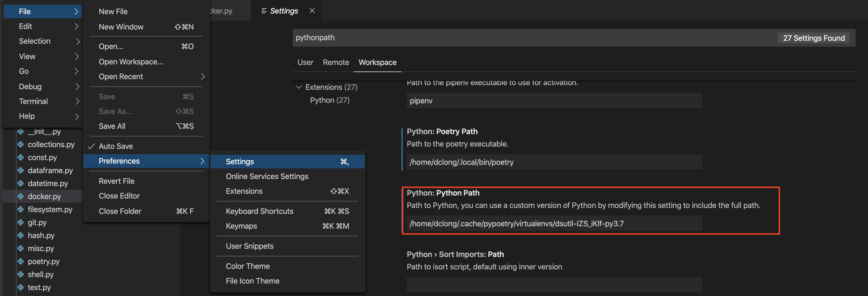
Task: Select the git.py file icon
Action: pos(21,222)
